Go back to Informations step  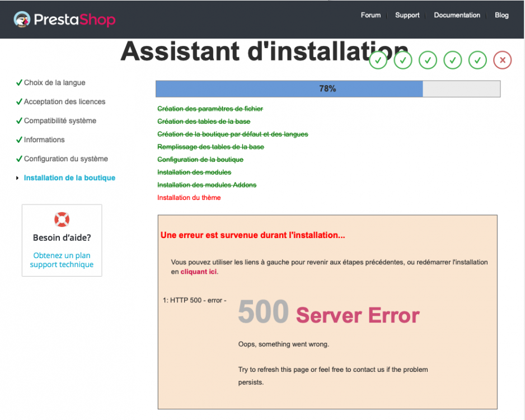(44, 139)
